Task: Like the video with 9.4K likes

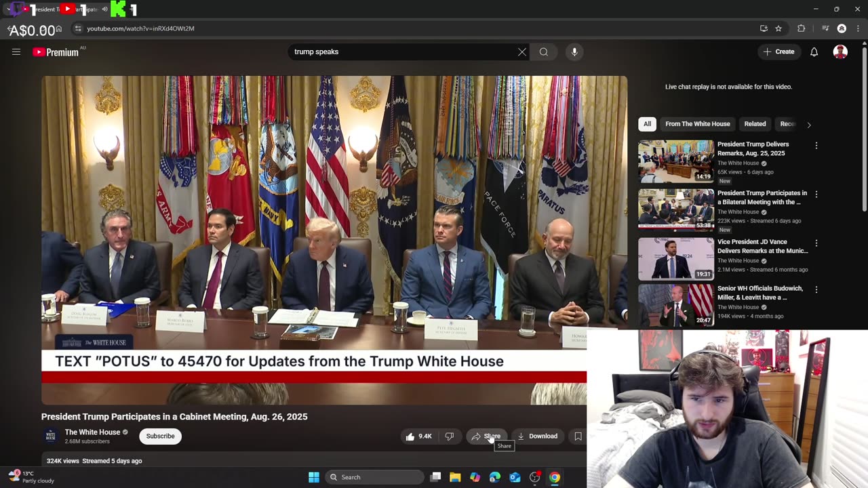Action: click(419, 436)
